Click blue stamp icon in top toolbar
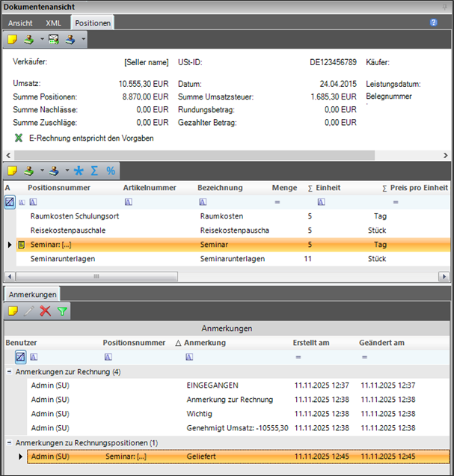Image resolution: width=454 pixels, height=476 pixels. (70, 40)
